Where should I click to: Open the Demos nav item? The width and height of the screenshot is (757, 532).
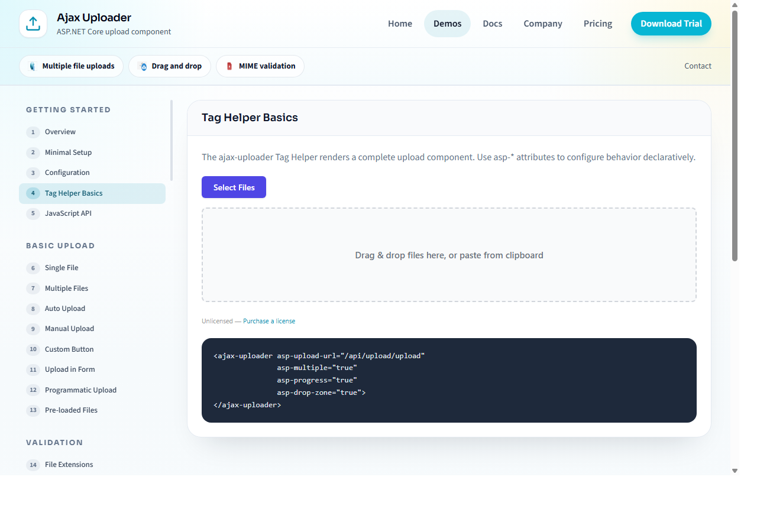pyautogui.click(x=447, y=24)
